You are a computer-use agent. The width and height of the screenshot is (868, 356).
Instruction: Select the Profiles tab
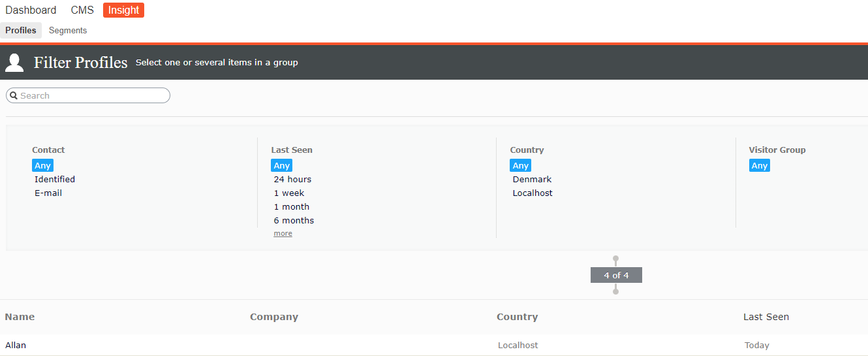[x=21, y=31]
